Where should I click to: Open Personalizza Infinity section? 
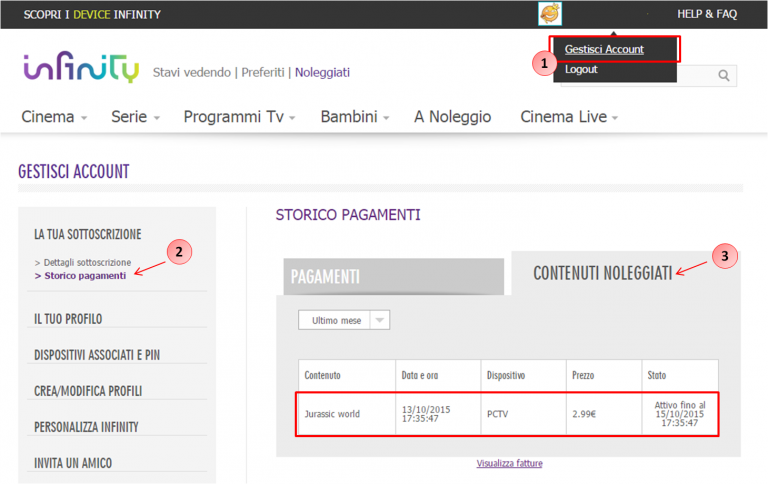86,427
